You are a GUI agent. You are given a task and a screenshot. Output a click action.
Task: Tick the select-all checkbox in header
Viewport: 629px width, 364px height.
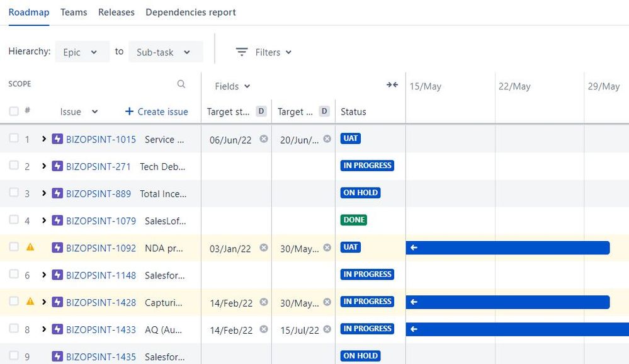pyautogui.click(x=14, y=111)
